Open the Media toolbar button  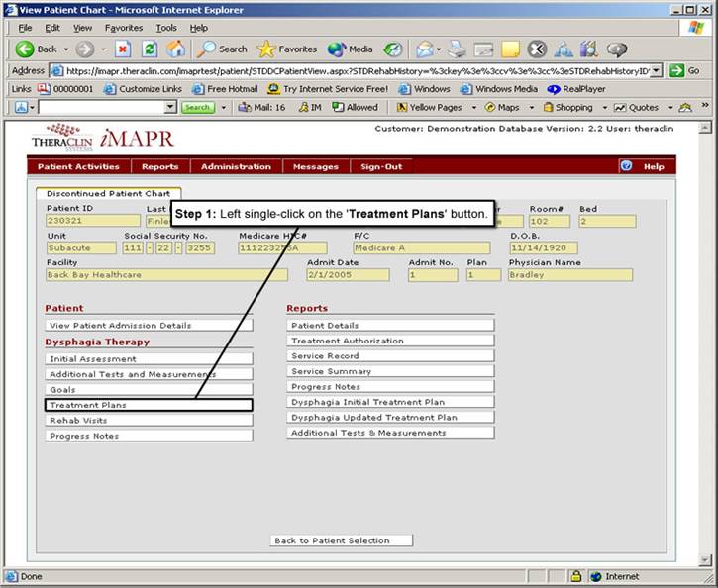(x=338, y=49)
